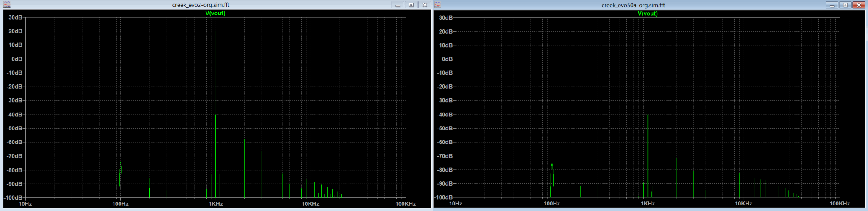
Task: Click the -40dB axis label in the evo2 plot
Action: 15,115
